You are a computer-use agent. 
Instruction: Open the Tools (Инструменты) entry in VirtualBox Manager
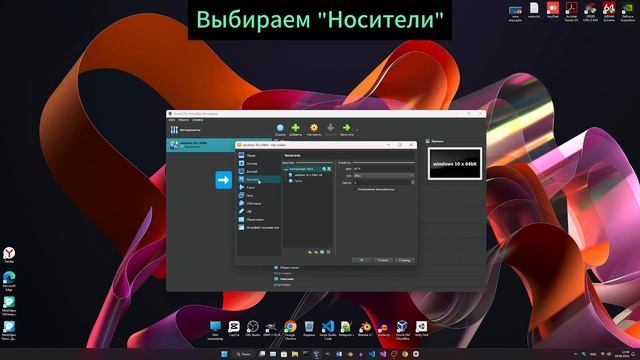click(186, 130)
